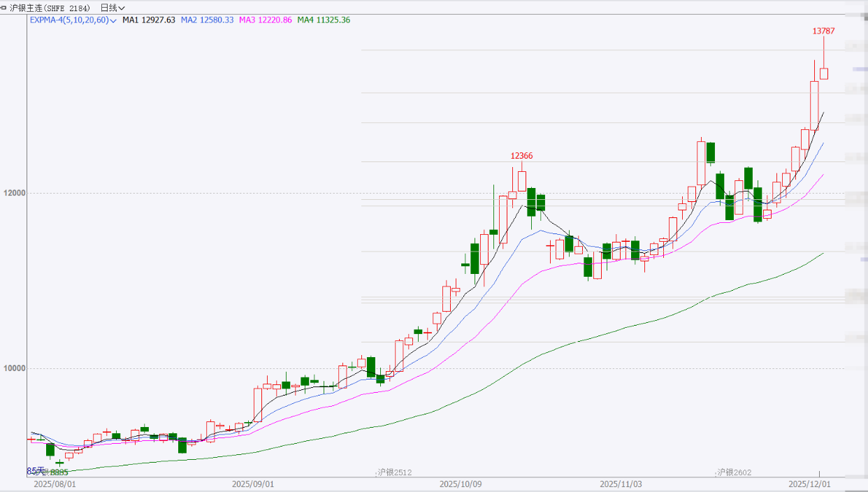Expand the EXPMA-4(5,10,20,60) indicator dropdown arrow

pyautogui.click(x=113, y=21)
